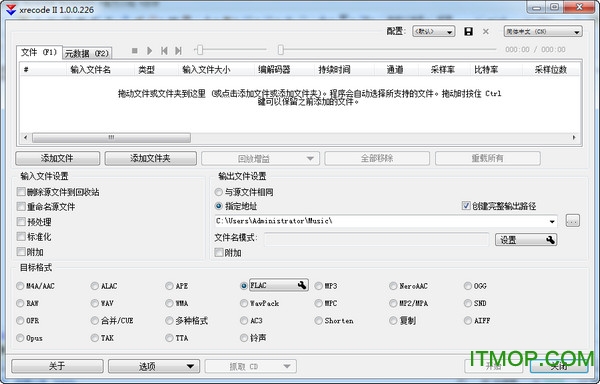Image resolution: width=600 pixels, height=384 pixels.
Task: Select the FLAC radio button
Action: click(x=244, y=286)
